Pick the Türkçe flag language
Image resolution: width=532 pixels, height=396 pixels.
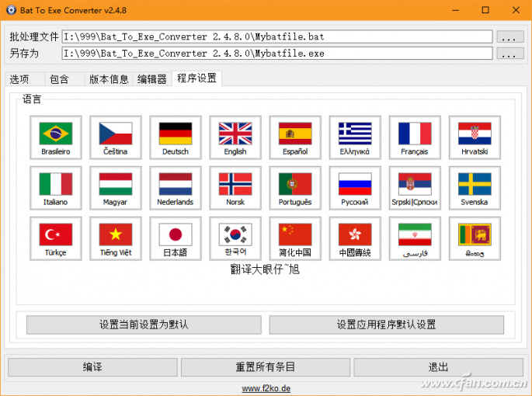pyautogui.click(x=56, y=238)
